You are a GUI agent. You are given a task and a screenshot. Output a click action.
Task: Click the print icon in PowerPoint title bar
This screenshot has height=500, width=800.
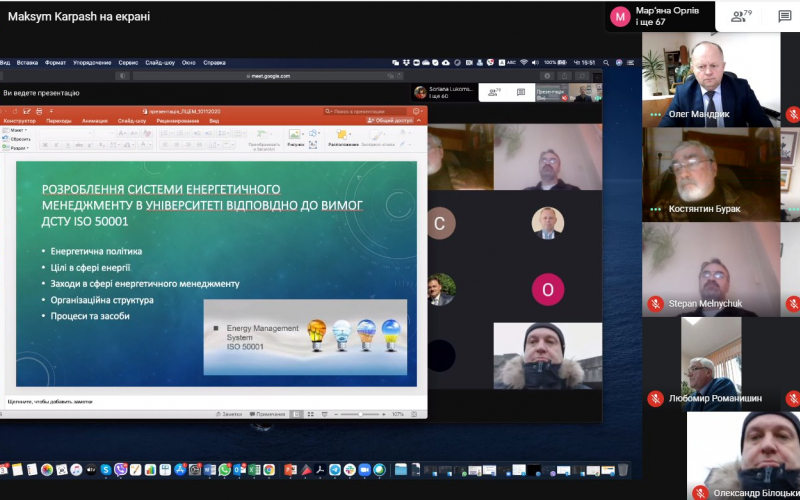[x=39, y=111]
